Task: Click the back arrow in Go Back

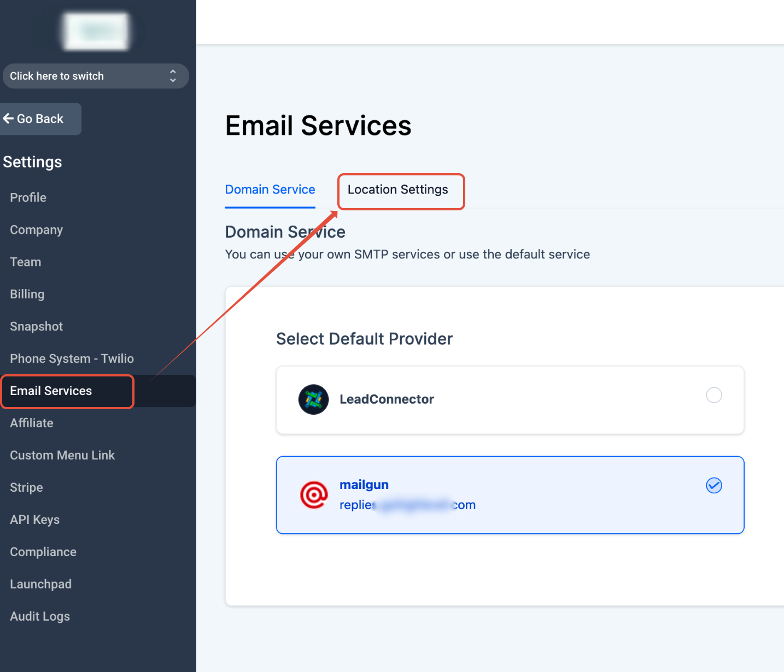Action: (9, 119)
